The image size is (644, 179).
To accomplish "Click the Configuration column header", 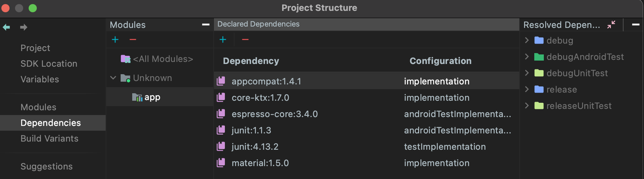I will click(x=440, y=61).
